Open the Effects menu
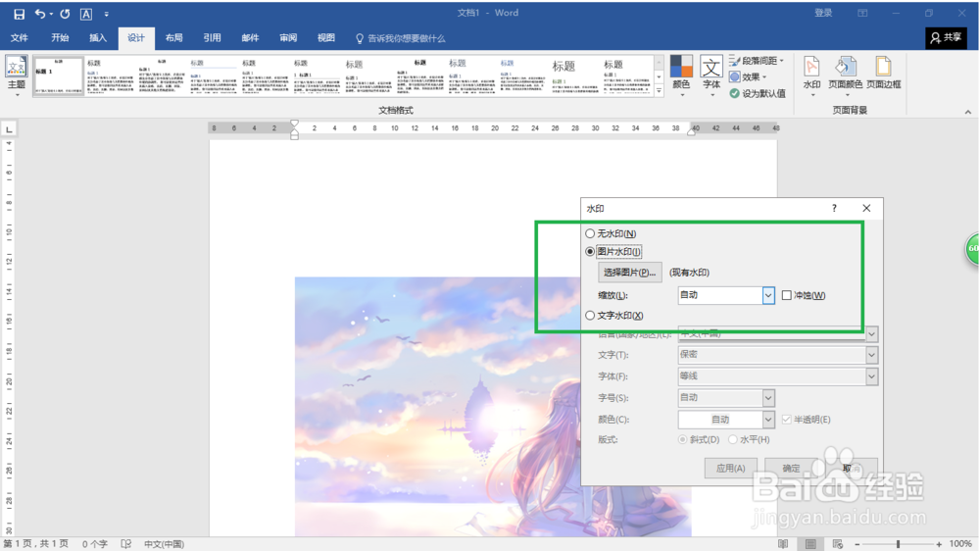This screenshot has width=980, height=551. [748, 76]
